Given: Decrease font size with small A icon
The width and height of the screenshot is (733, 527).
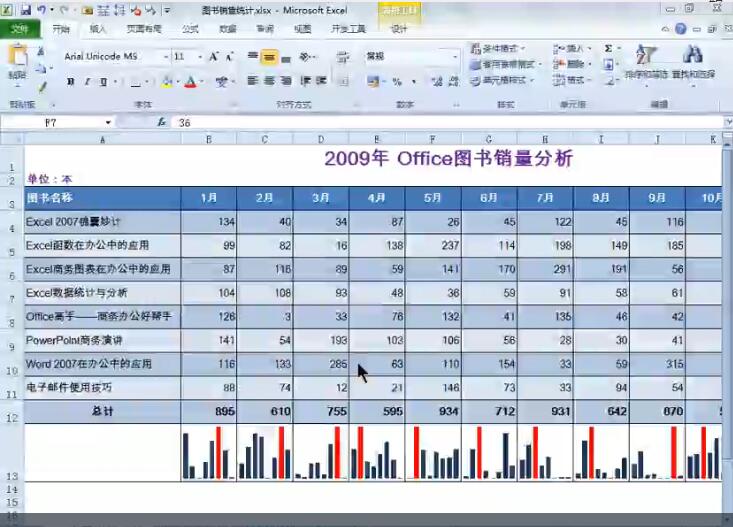Looking at the screenshot, I should coord(229,57).
